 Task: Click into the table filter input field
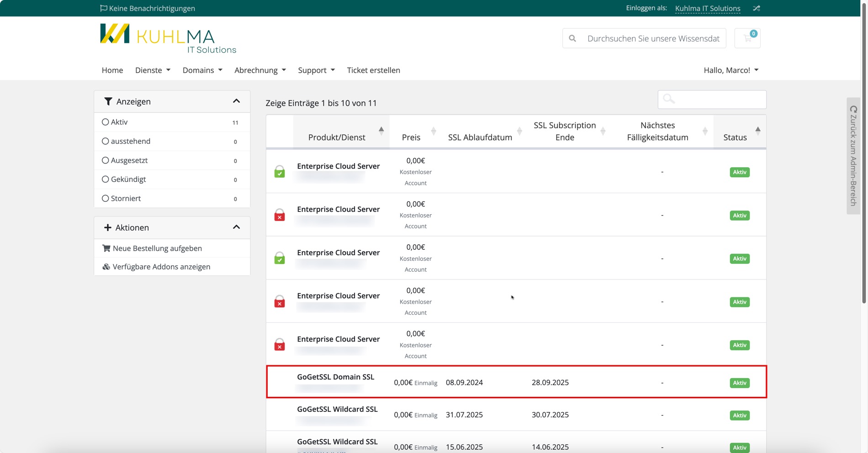[712, 99]
